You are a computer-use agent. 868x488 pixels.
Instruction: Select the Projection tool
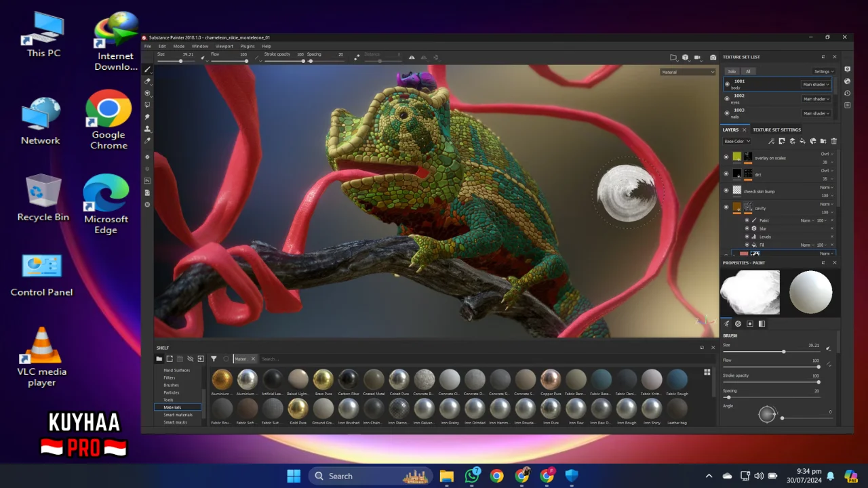(x=147, y=93)
